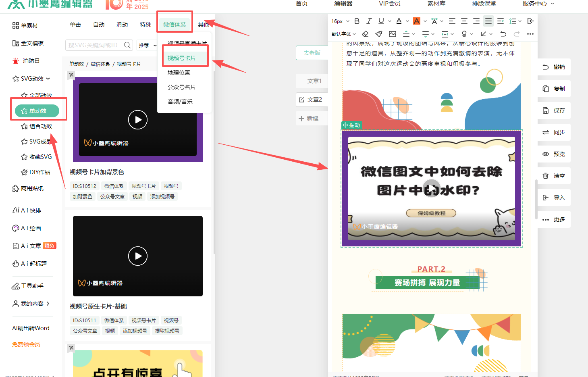Image resolution: width=588 pixels, height=377 pixels.
Task: Click the undo arrow in toolbar
Action: [x=503, y=34]
